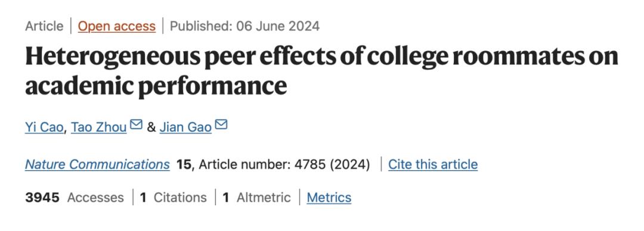Open the Open access link
The height and width of the screenshot is (231, 644).
click(117, 26)
